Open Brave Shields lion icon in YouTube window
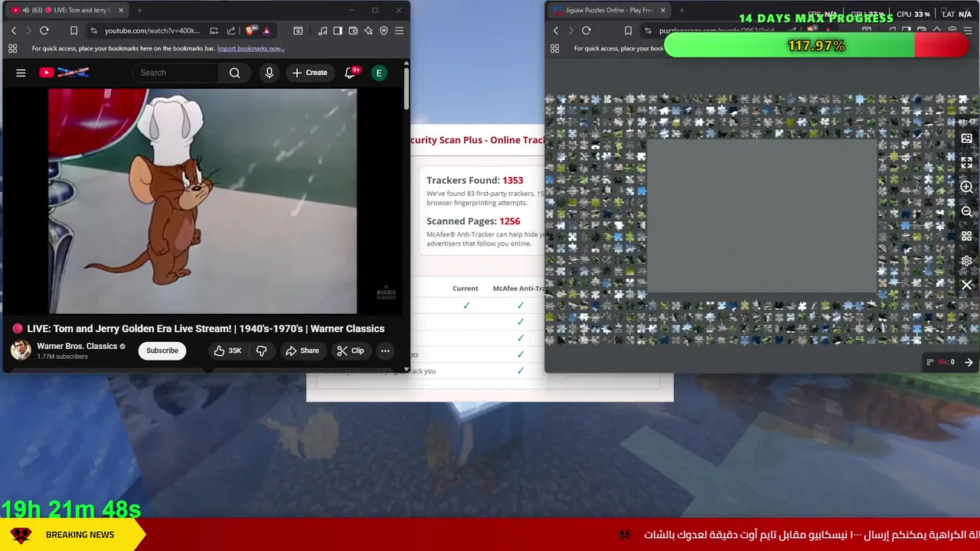 pyautogui.click(x=250, y=31)
